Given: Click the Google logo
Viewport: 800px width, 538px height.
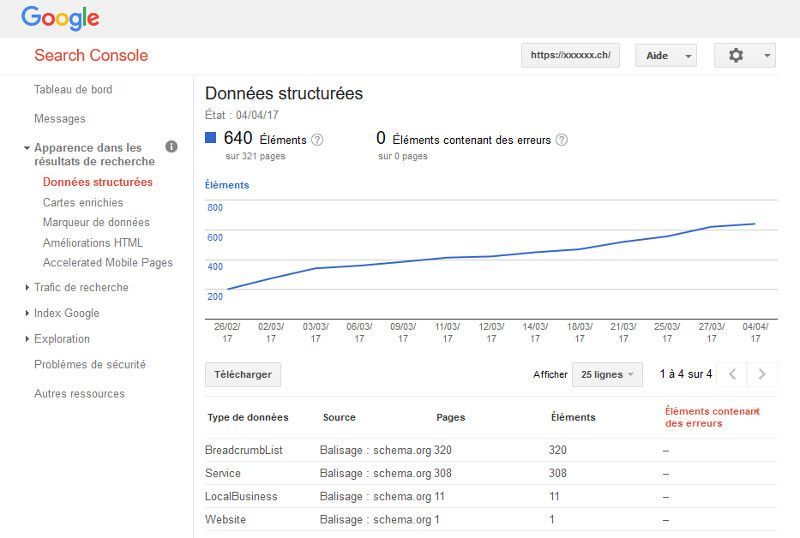Looking at the screenshot, I should 60,18.
